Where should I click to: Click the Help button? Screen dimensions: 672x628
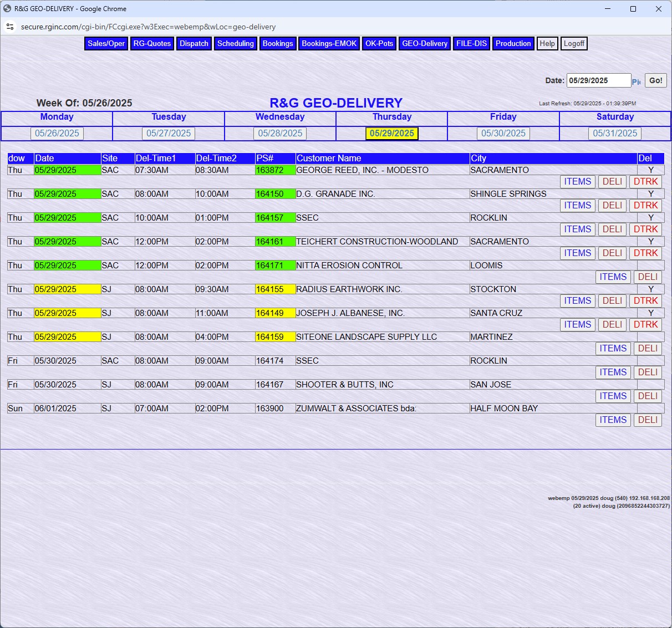point(547,44)
